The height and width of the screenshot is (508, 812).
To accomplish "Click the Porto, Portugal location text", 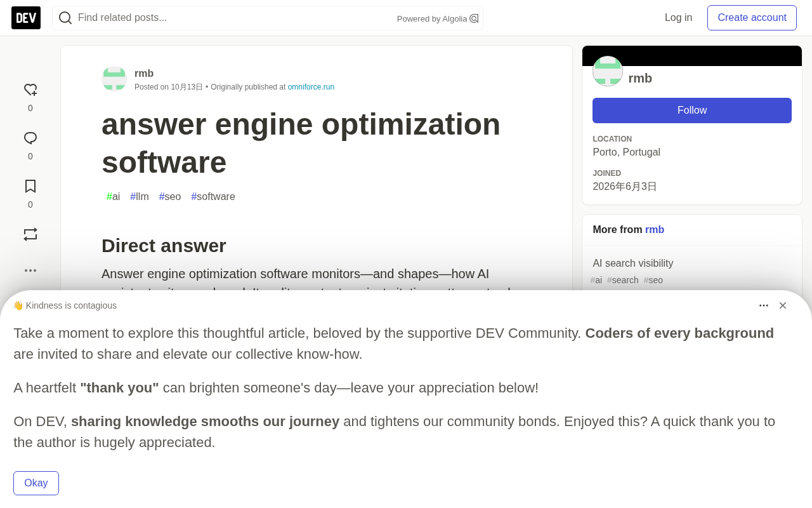I will [x=627, y=152].
